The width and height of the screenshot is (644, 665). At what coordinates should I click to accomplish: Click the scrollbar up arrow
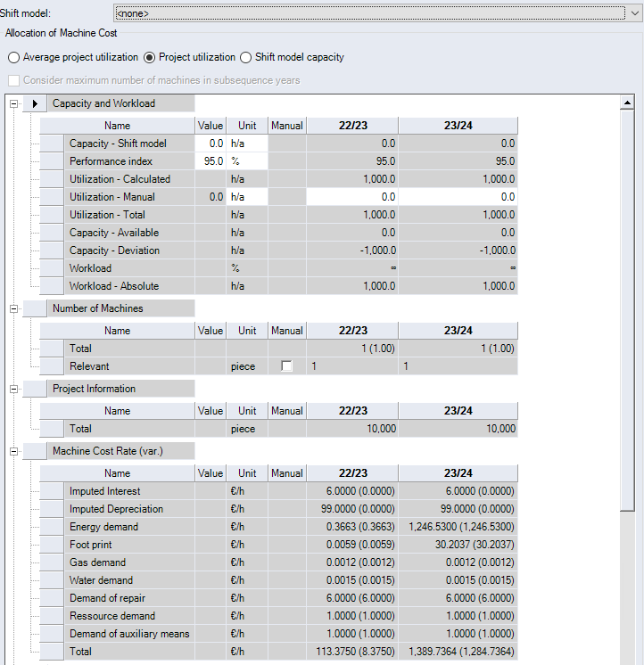coord(627,103)
